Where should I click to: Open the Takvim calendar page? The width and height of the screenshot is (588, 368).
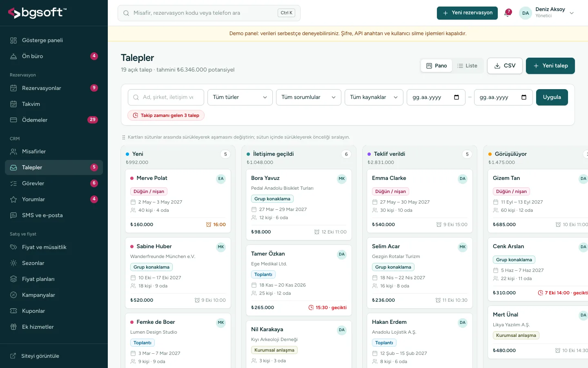tap(54, 104)
